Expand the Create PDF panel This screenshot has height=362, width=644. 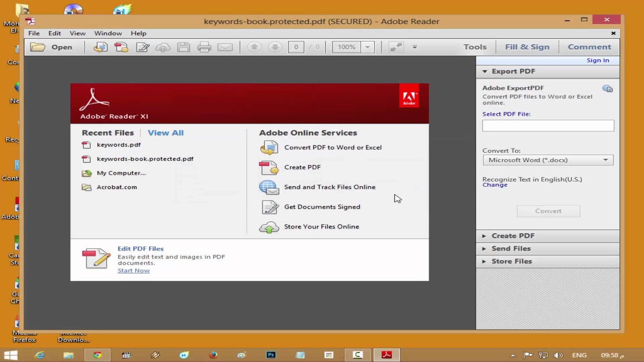coord(484,236)
